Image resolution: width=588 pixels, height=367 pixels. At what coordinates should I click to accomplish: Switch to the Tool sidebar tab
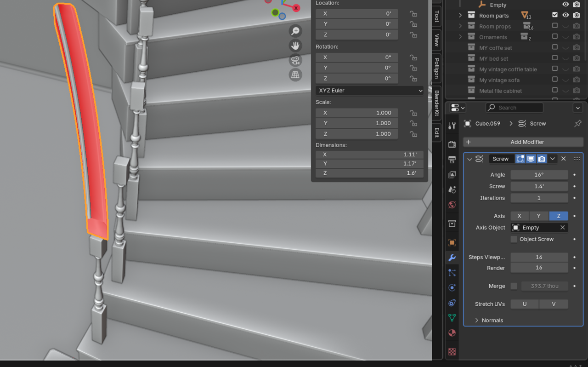tap(437, 16)
